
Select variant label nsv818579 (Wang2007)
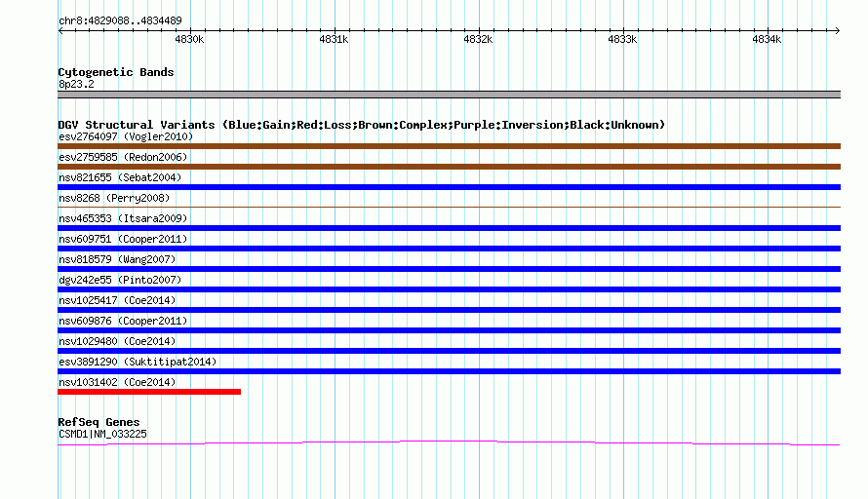pyautogui.click(x=117, y=259)
